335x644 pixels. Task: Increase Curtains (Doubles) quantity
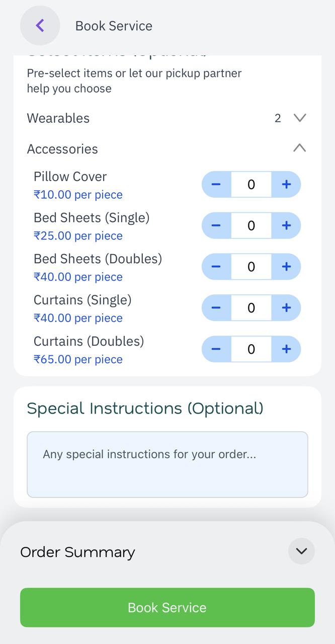click(x=286, y=349)
